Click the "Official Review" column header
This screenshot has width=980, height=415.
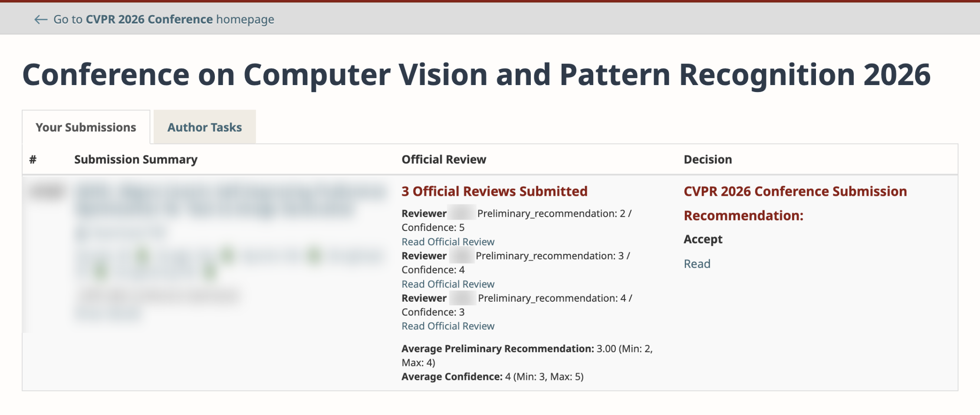click(x=444, y=159)
